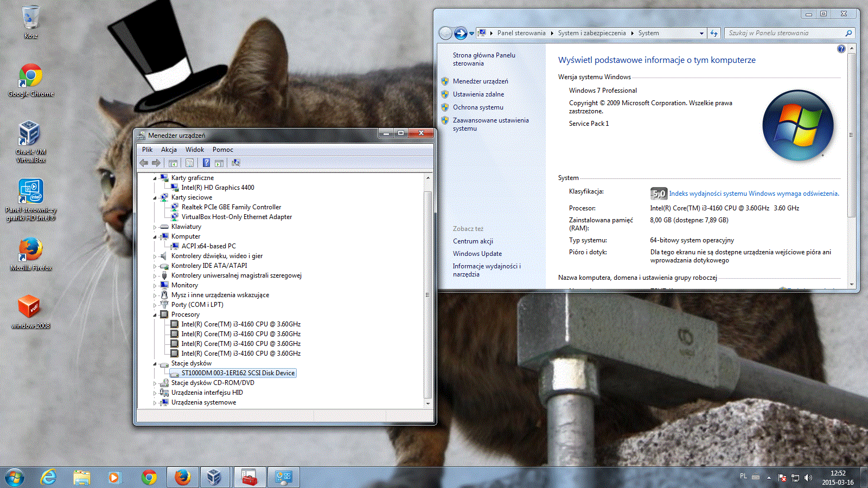Expand the Klawiatury node
This screenshot has height=488, width=868.
[155, 227]
